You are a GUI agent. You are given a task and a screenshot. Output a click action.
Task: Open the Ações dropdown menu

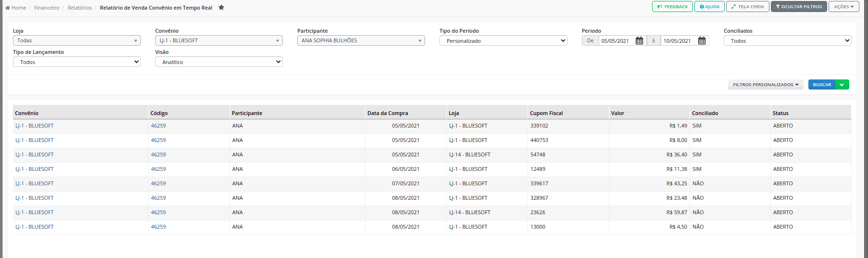coord(843,7)
